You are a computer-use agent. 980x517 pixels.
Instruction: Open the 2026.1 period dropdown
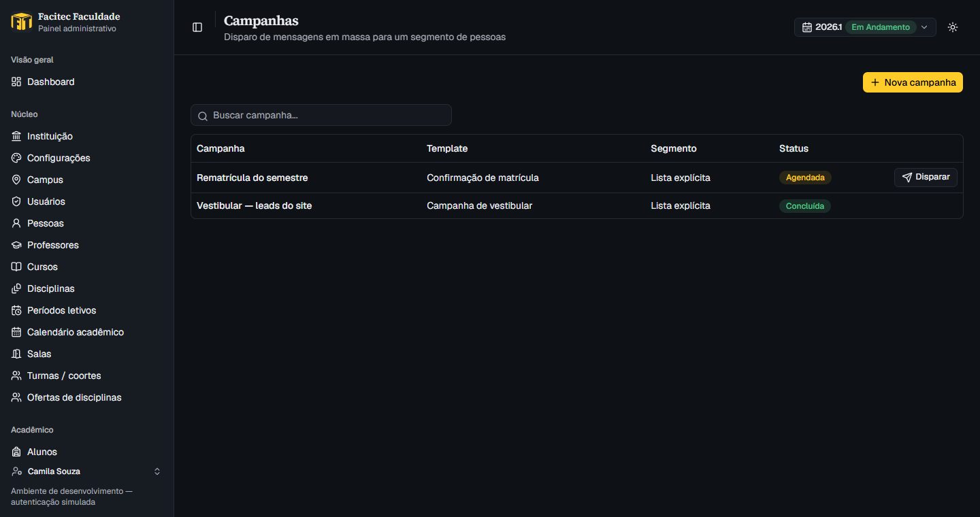click(865, 27)
